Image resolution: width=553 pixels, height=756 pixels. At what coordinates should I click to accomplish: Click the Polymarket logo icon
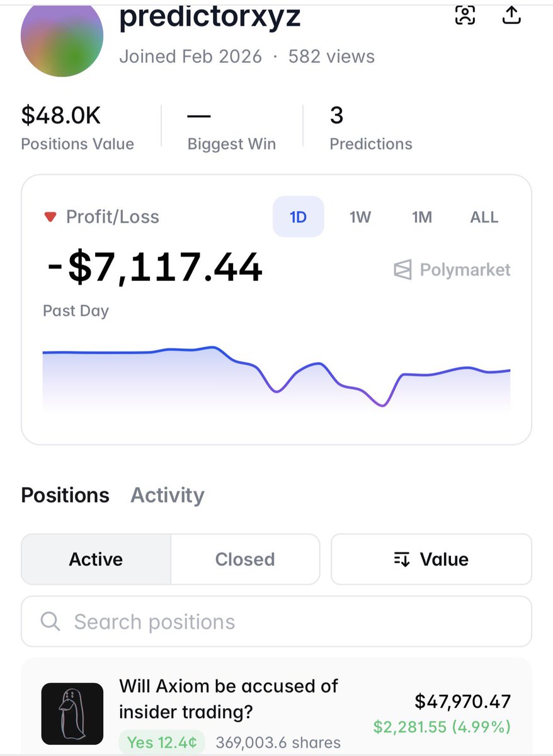click(x=402, y=270)
